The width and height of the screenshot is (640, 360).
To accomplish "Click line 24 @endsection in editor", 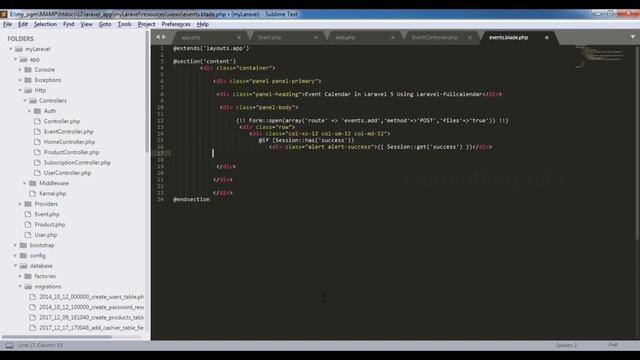I will [x=191, y=199].
